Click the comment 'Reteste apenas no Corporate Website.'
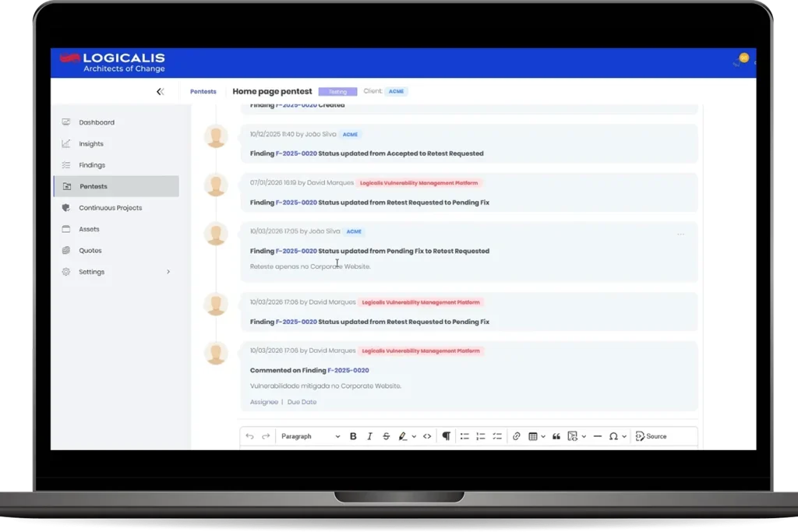 tap(310, 266)
